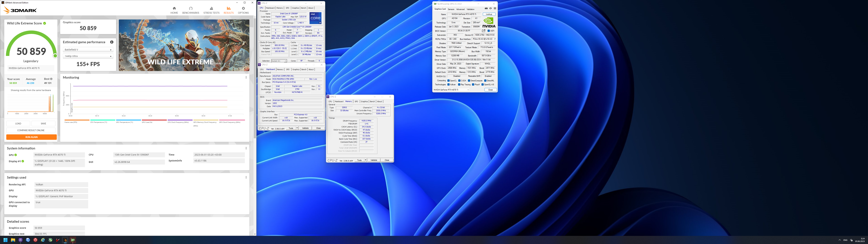Click the LOAD button in 3DMark
The height and width of the screenshot is (244, 868).
pyautogui.click(x=18, y=123)
